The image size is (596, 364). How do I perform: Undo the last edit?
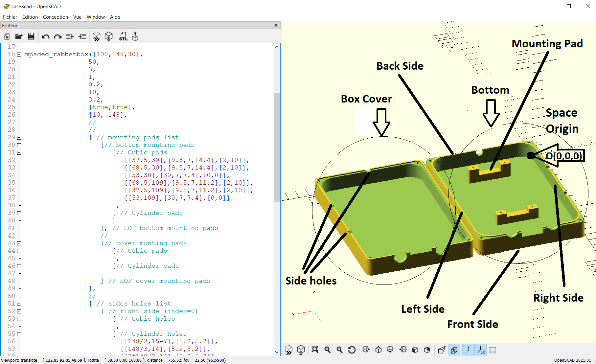pos(45,36)
